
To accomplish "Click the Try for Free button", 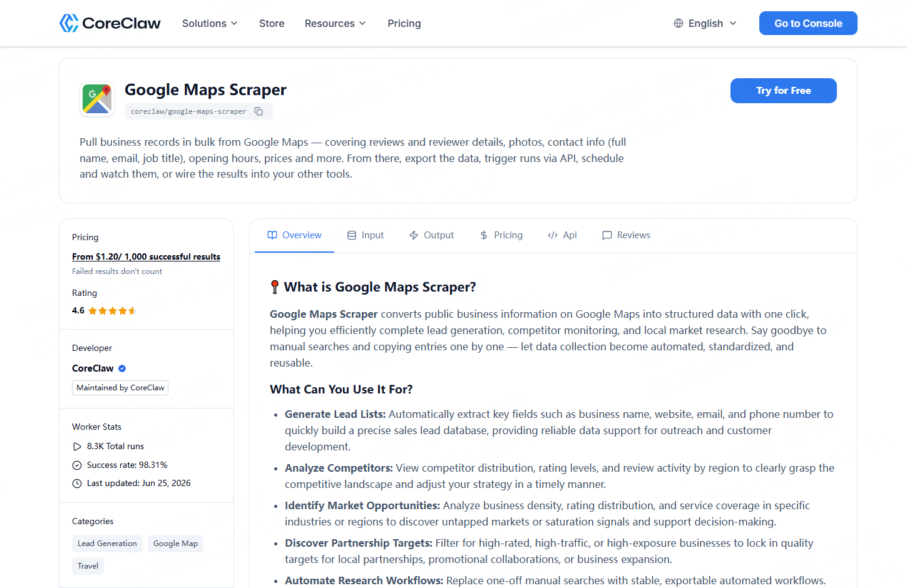I will point(783,91).
